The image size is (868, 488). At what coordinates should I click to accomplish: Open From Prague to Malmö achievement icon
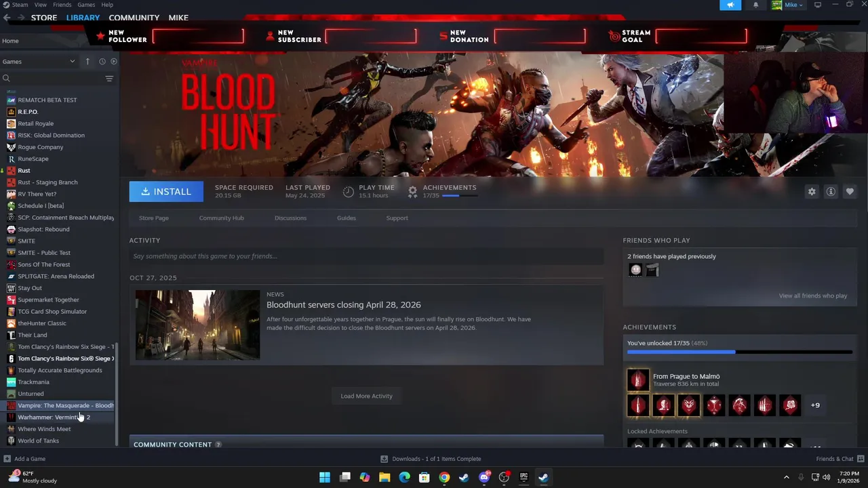[x=638, y=380]
